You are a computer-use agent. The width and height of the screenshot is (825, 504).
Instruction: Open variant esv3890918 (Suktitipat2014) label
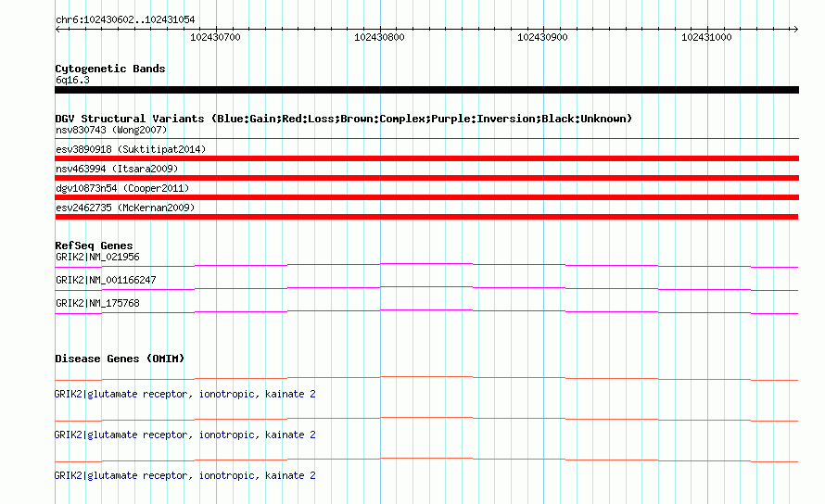[131, 149]
